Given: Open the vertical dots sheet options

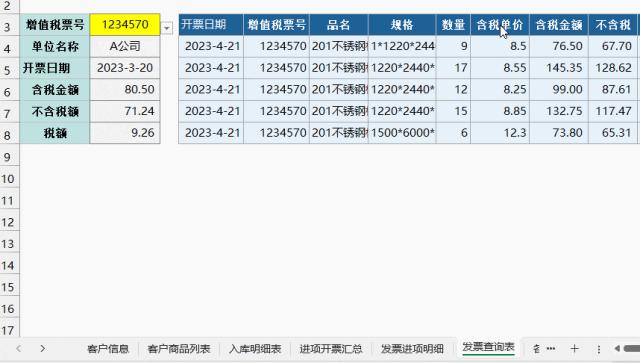Looking at the screenshot, I should coord(598,349).
